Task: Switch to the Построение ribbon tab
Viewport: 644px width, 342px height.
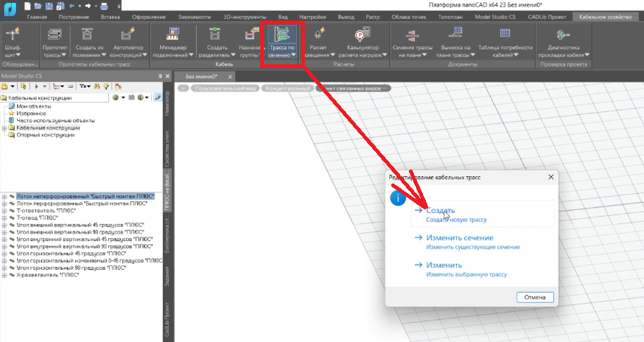Action: [74, 17]
